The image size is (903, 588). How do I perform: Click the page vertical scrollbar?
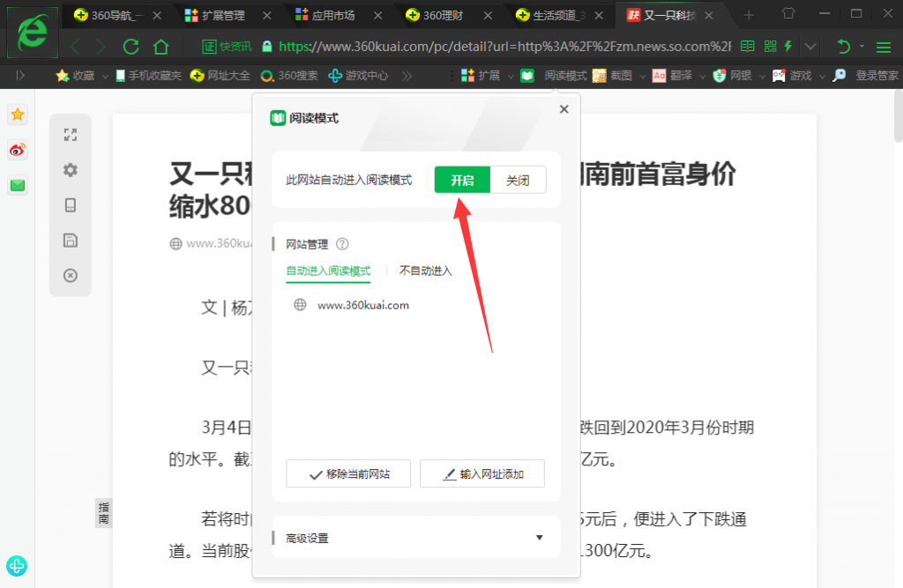point(898,115)
